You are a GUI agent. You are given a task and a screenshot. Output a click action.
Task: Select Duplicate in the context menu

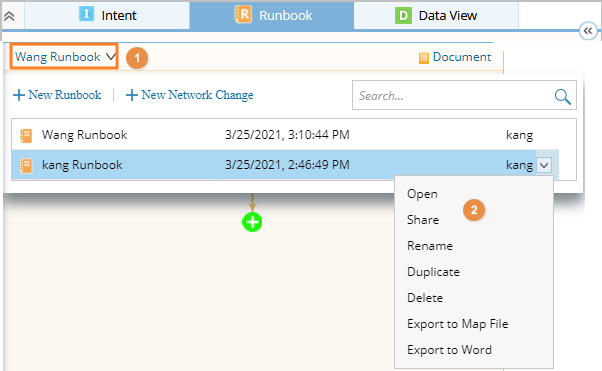pyautogui.click(x=433, y=272)
